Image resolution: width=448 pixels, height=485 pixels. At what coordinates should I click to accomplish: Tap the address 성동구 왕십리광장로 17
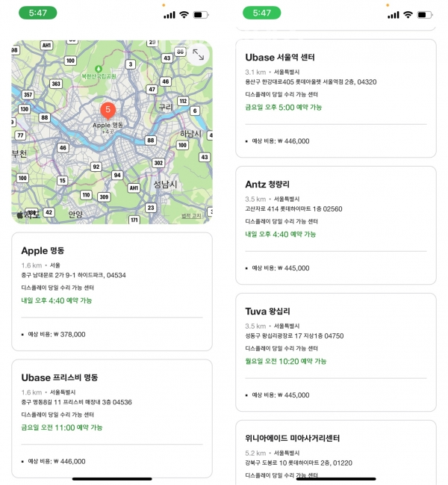[294, 336]
